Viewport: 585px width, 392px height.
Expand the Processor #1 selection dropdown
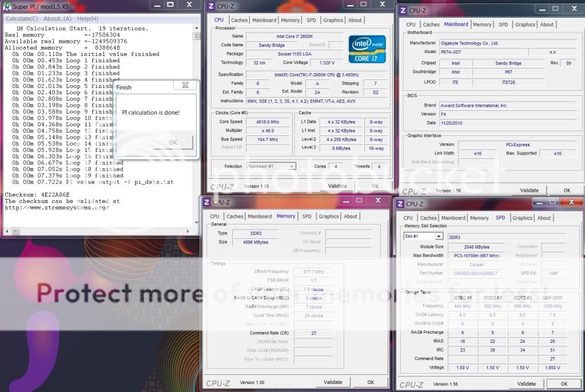click(292, 166)
